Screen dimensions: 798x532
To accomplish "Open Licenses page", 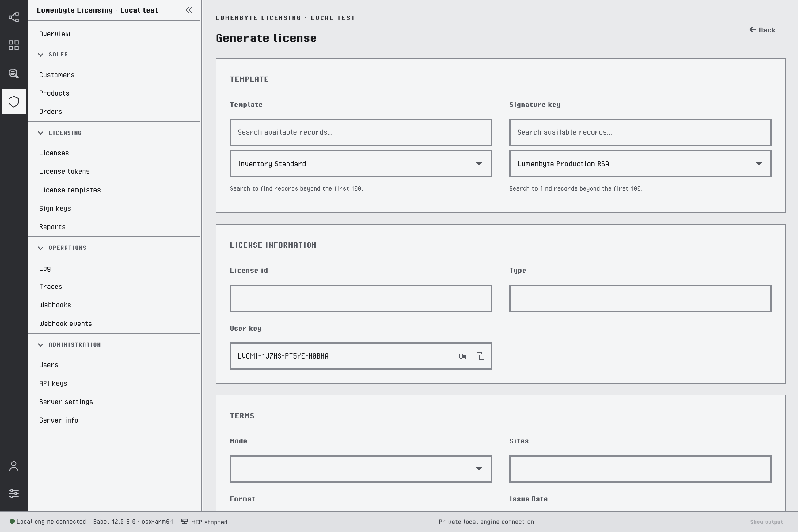I will coord(54,153).
